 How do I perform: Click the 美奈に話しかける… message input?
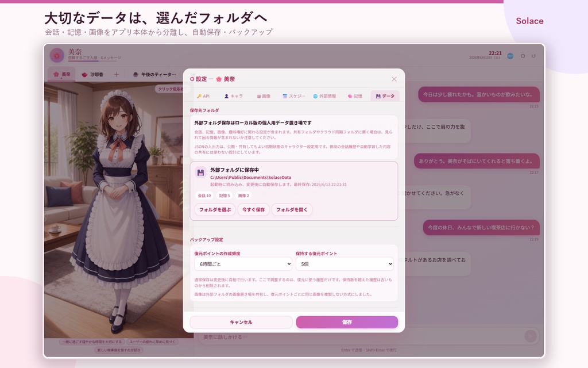click(360, 336)
